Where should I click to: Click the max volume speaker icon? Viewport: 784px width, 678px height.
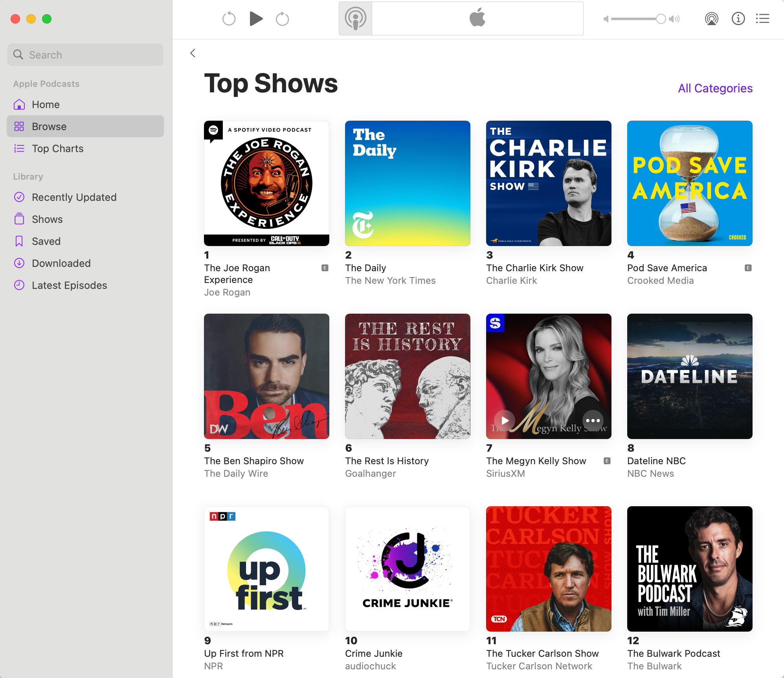tap(674, 19)
